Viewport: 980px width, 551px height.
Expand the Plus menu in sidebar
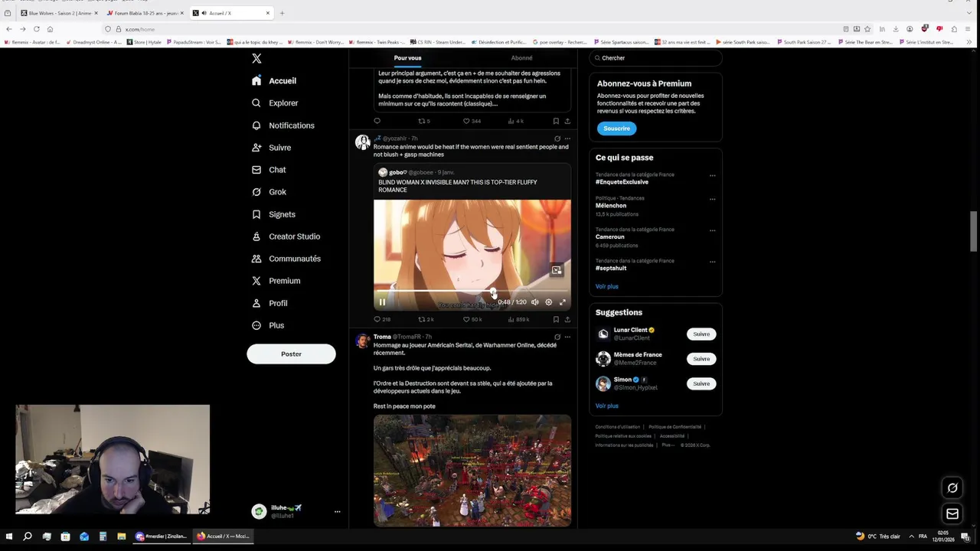pyautogui.click(x=268, y=325)
